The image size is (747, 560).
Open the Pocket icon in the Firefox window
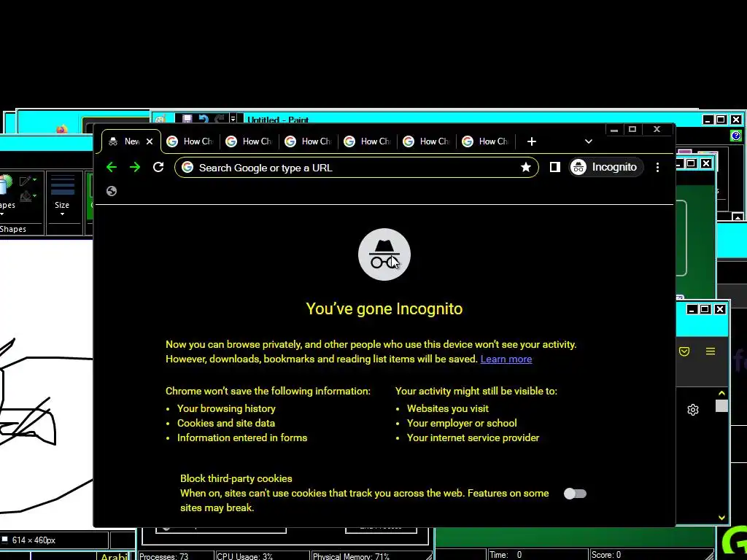[x=684, y=351]
